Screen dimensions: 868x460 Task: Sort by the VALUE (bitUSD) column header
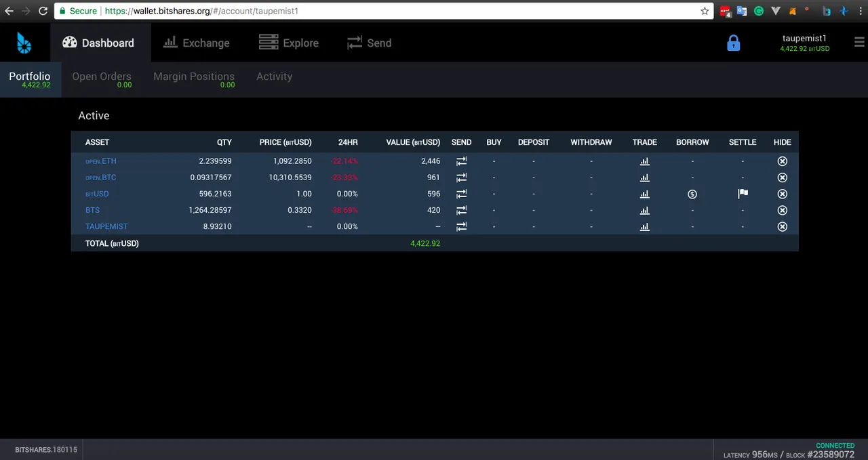coord(413,142)
